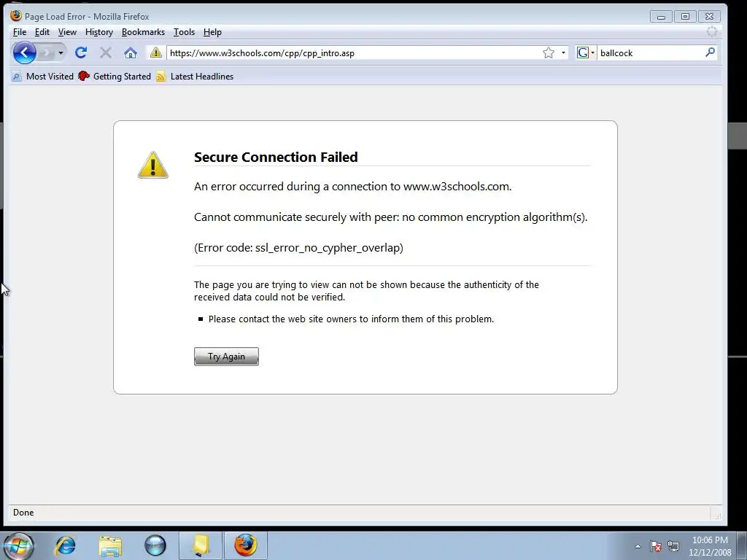Open the View menu
The image size is (747, 560).
click(x=67, y=32)
